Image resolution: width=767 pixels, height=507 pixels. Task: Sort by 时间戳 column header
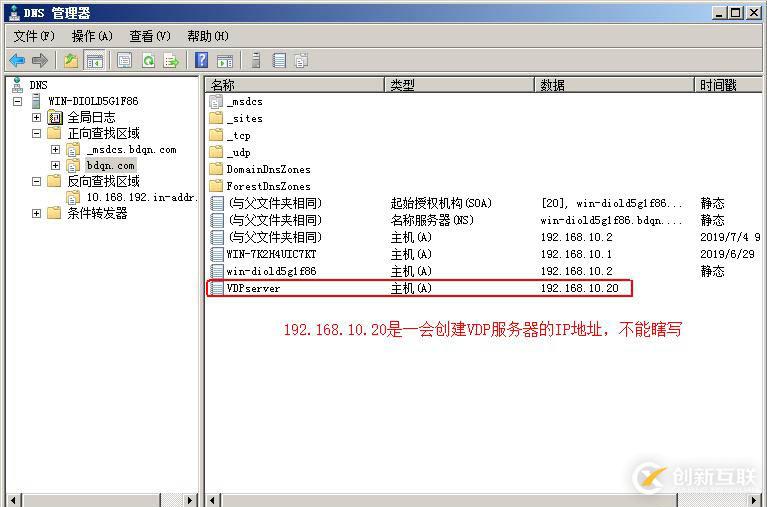pos(728,85)
